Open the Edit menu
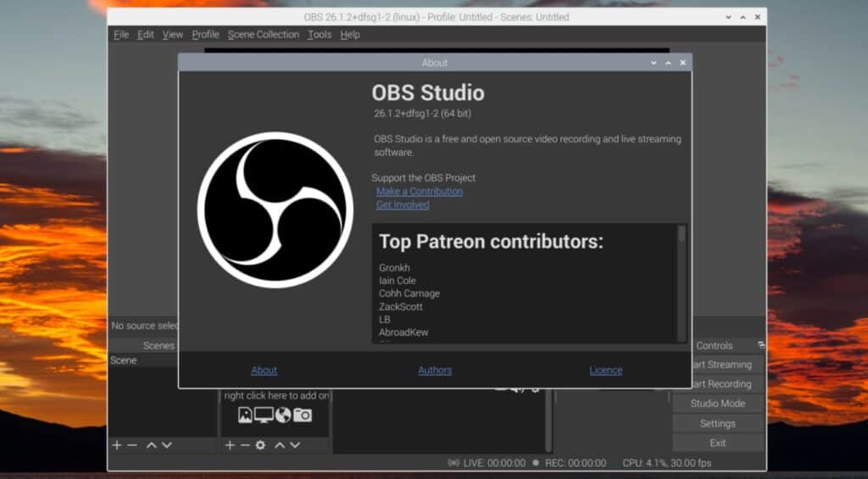The image size is (868, 479). (x=146, y=34)
